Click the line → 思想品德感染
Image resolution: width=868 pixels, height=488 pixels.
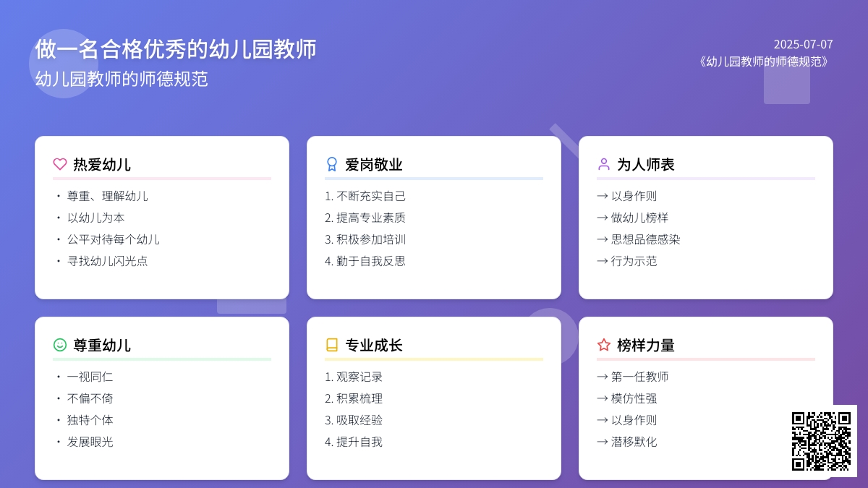(638, 239)
